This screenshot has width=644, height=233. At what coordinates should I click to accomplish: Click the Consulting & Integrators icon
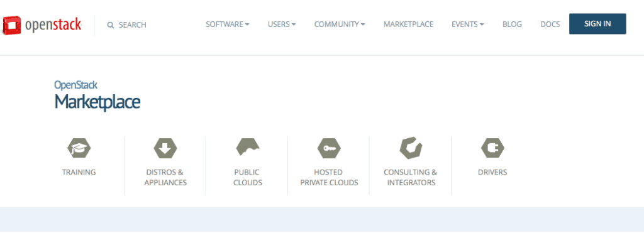click(411, 148)
